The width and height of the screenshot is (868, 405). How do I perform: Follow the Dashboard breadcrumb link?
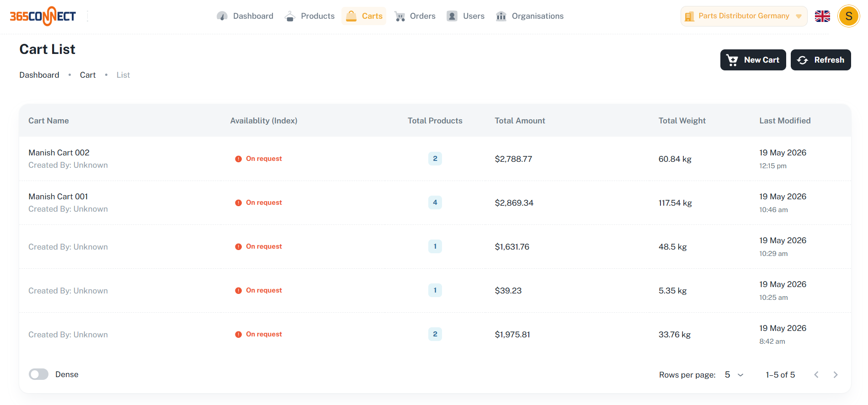(39, 75)
